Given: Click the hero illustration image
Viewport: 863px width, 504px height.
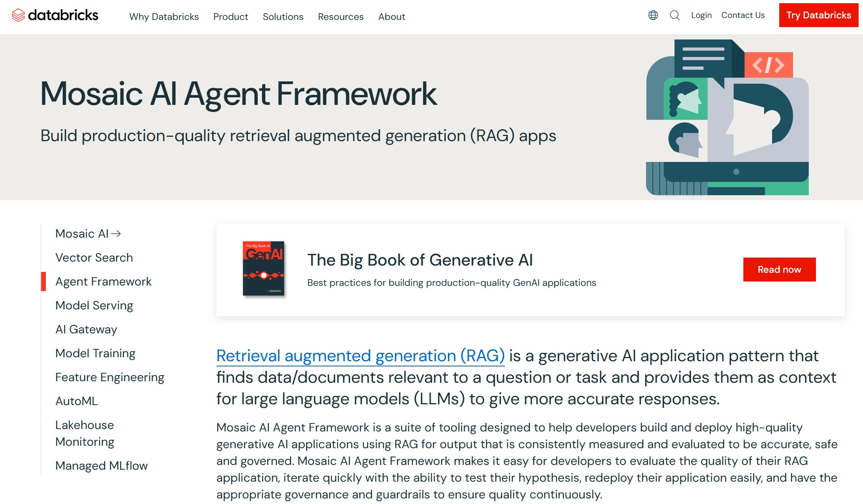Looking at the screenshot, I should coord(727,117).
